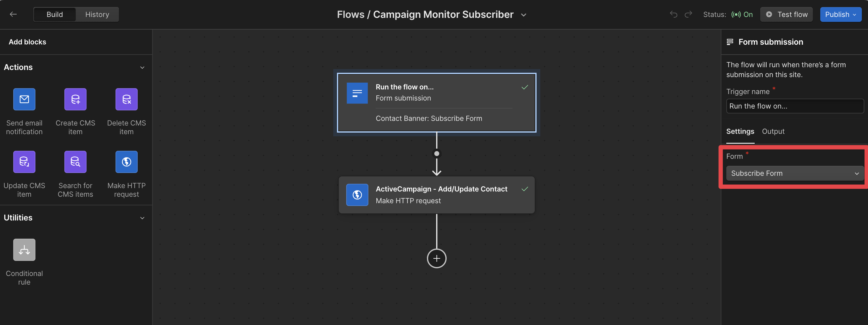868x325 pixels.
Task: Select the Run the flow on trigger node
Action: click(437, 103)
